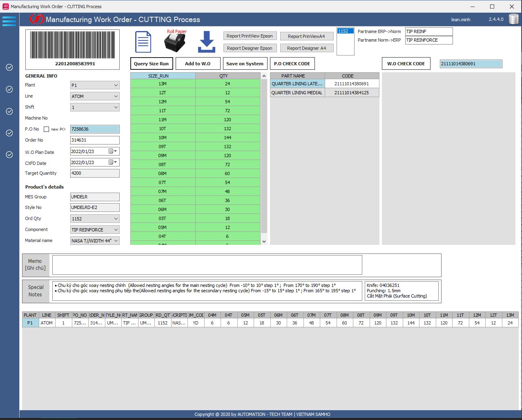This screenshot has height=420, width=522.
Task: Click the Roll Paper printer icon
Action: click(175, 42)
